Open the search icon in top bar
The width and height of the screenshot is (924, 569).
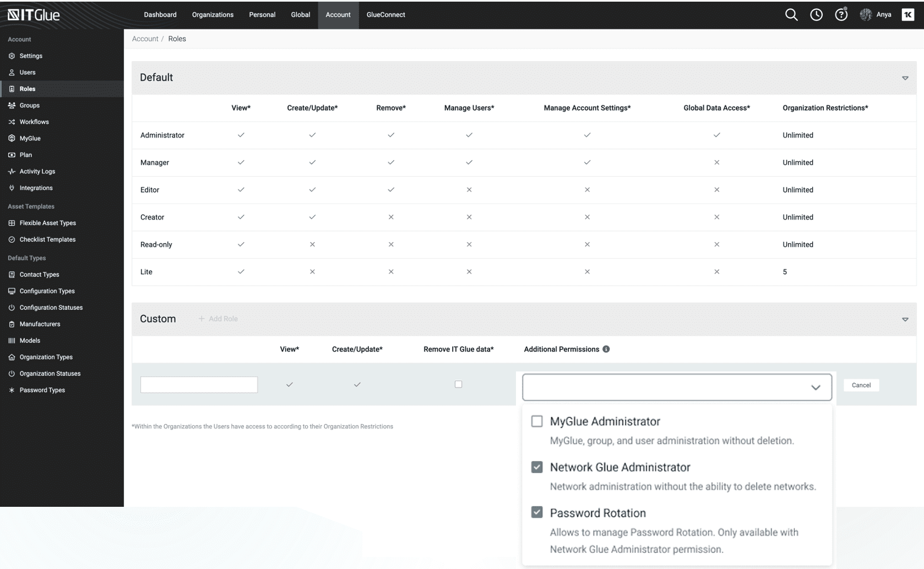pyautogui.click(x=791, y=15)
